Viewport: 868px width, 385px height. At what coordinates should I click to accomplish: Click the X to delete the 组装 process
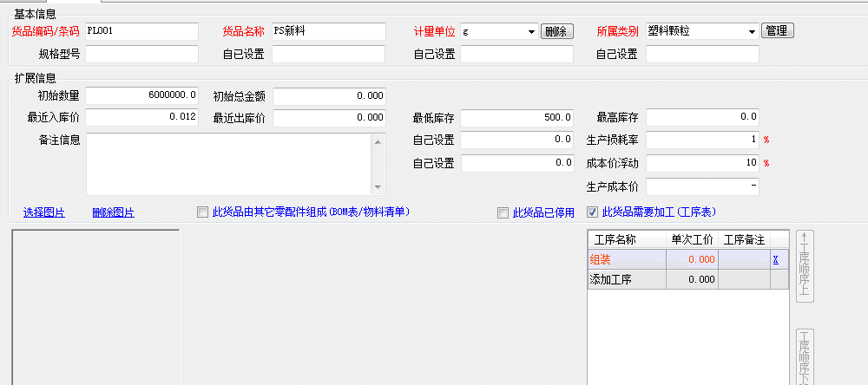point(775,259)
